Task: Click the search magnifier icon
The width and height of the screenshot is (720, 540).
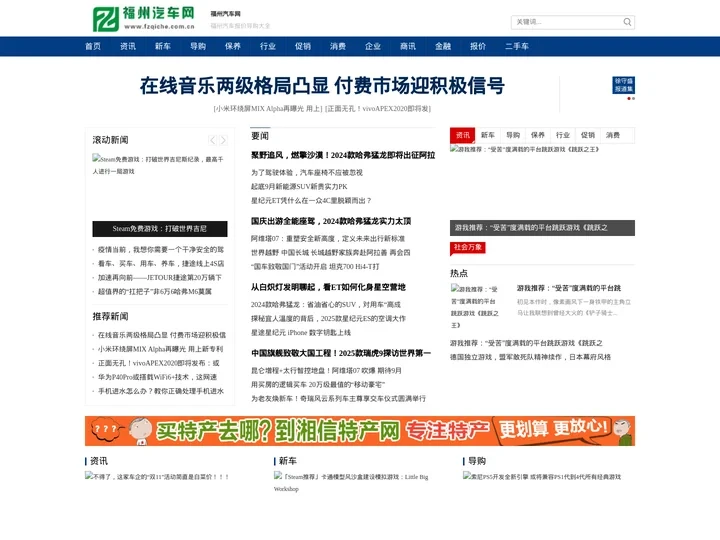Action: pyautogui.click(x=627, y=22)
